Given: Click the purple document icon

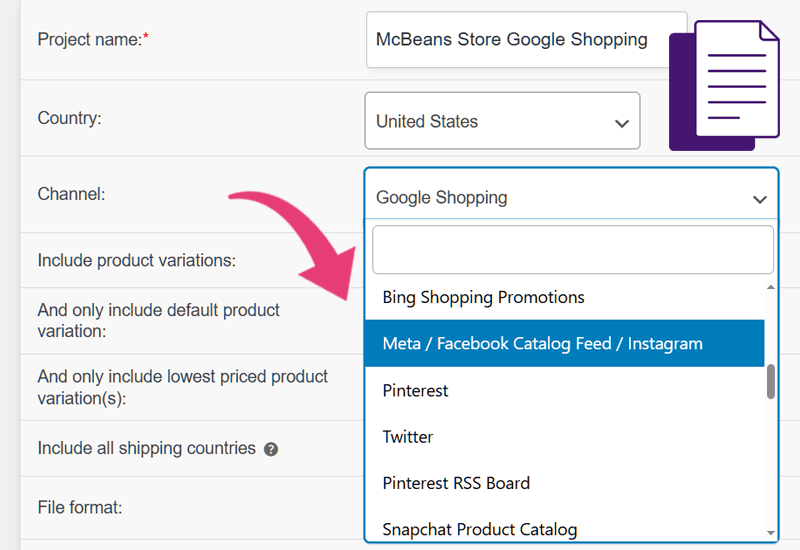Looking at the screenshot, I should 724,85.
